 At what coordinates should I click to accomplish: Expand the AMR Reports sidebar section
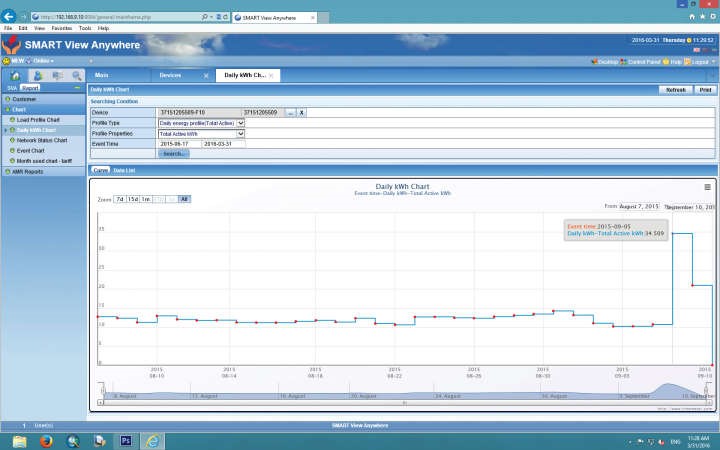pyautogui.click(x=43, y=172)
